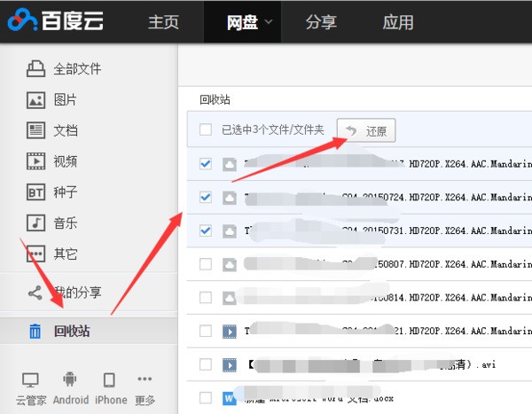532x414 pixels.
Task: Uncheck the first HD720P file checkbox
Action: point(206,164)
